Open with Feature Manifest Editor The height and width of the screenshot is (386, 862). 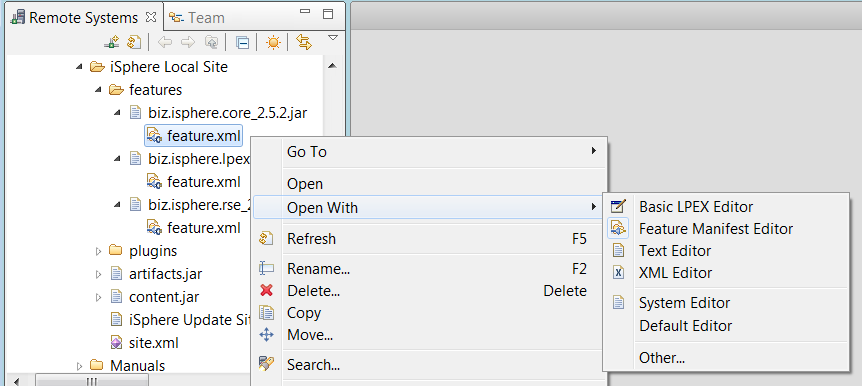(726, 228)
